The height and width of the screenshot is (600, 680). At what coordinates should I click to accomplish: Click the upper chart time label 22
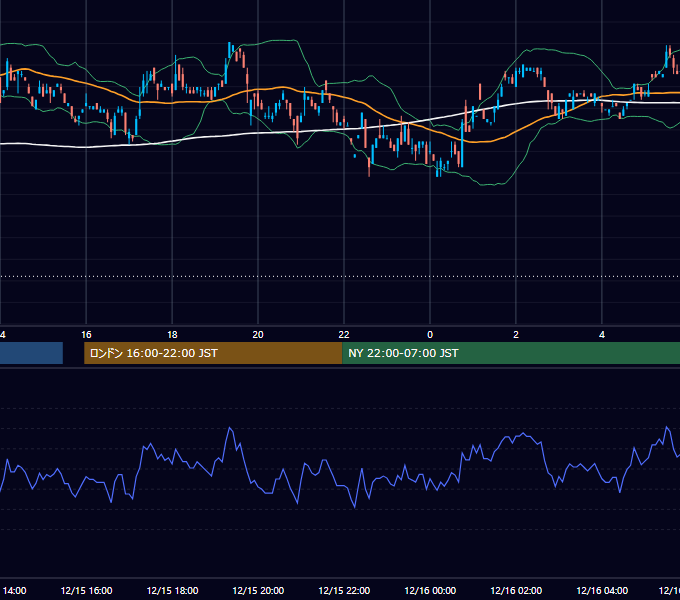click(344, 335)
